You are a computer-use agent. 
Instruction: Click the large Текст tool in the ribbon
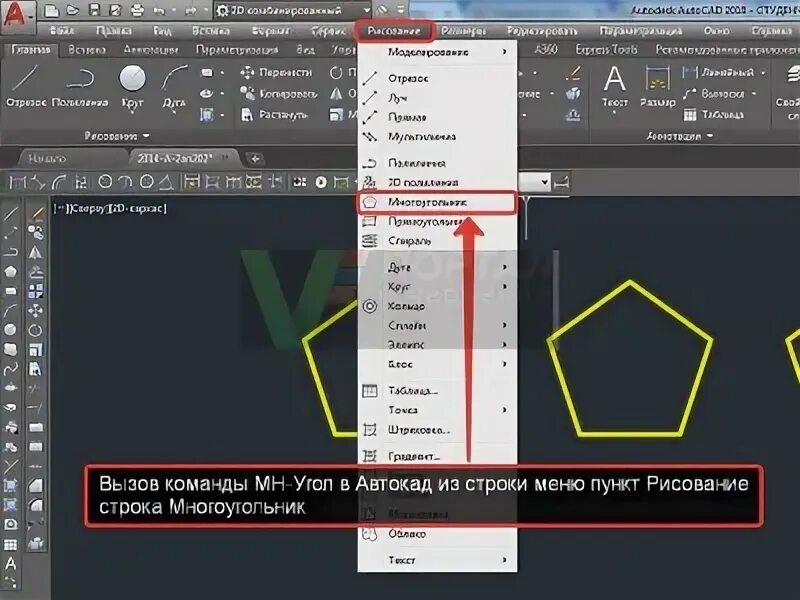click(x=614, y=87)
